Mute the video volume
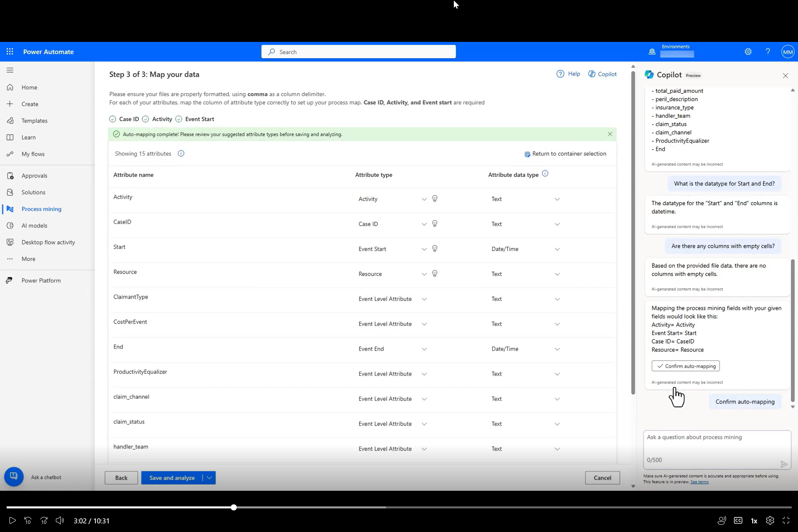The width and height of the screenshot is (798, 532). click(x=60, y=520)
